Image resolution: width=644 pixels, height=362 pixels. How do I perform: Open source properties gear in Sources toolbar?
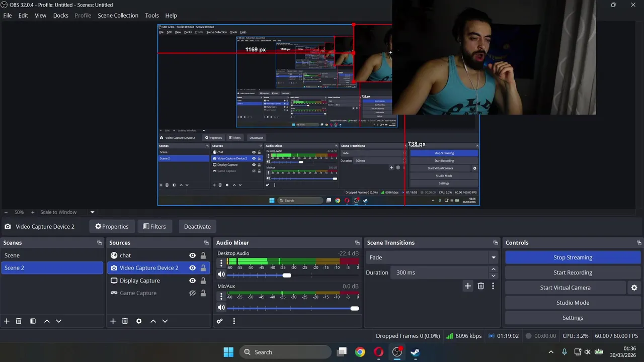(139, 321)
